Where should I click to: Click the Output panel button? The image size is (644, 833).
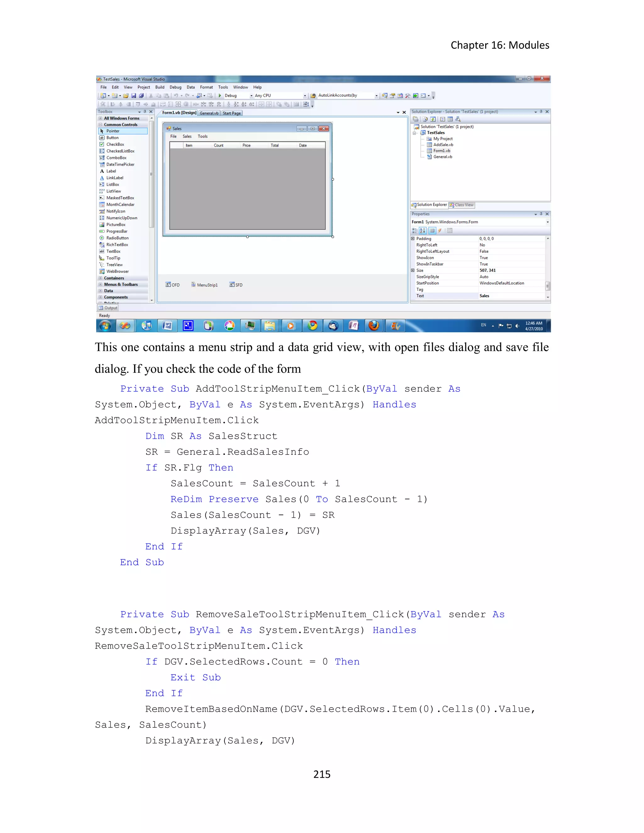click(x=108, y=308)
